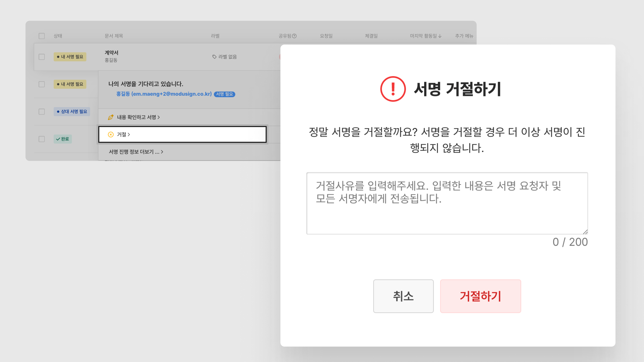Screen dimensions: 644x362
Task: Check the 상대 서명 필요 row checkbox
Action: [x=42, y=111]
